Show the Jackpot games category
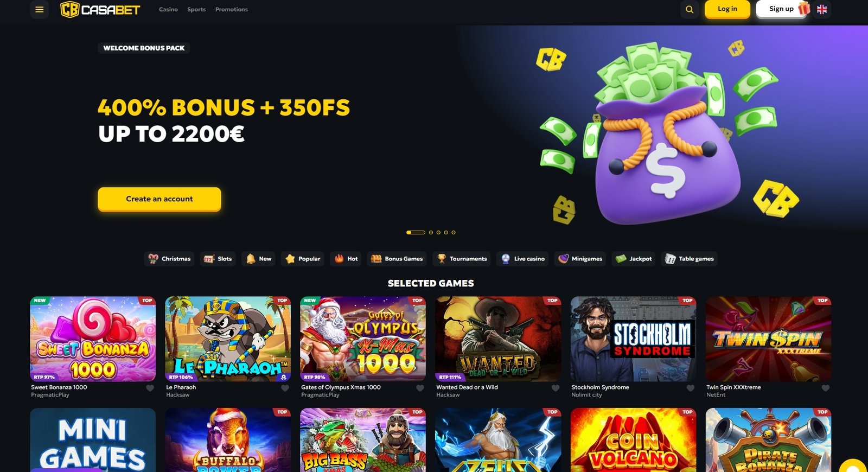This screenshot has width=868, height=472. pyautogui.click(x=634, y=259)
